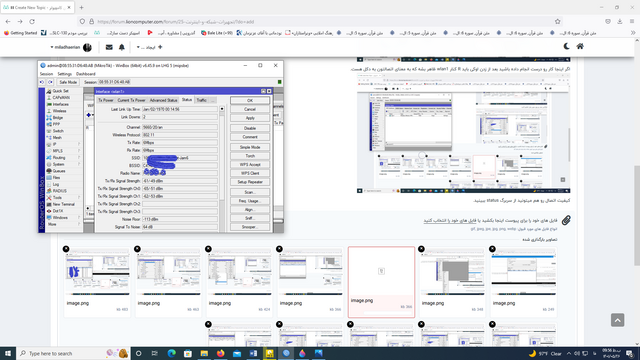
Task: Open the forum create (+) dropdown
Action: pos(149,47)
